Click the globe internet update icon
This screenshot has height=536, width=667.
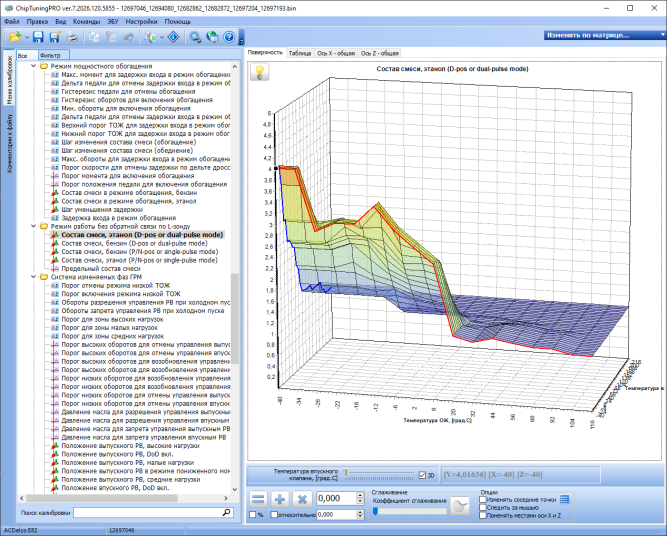(x=212, y=37)
